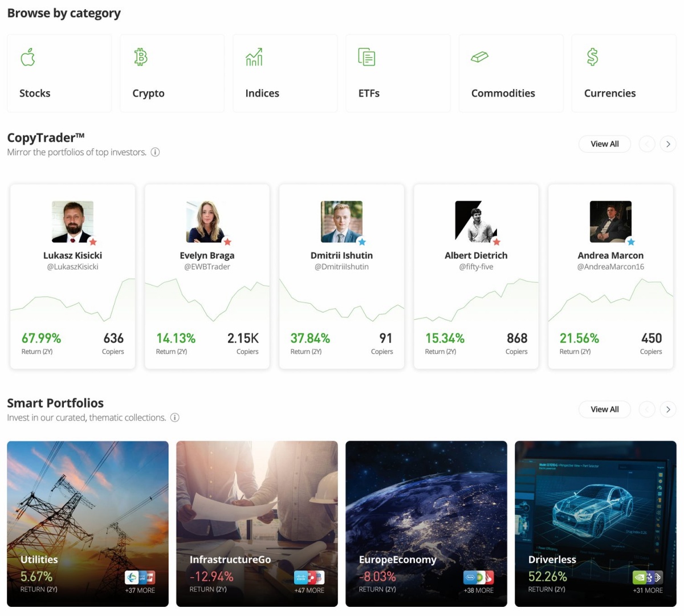Open the EuropeEconomy portfolio card
This screenshot has height=616, width=684.
426,524
